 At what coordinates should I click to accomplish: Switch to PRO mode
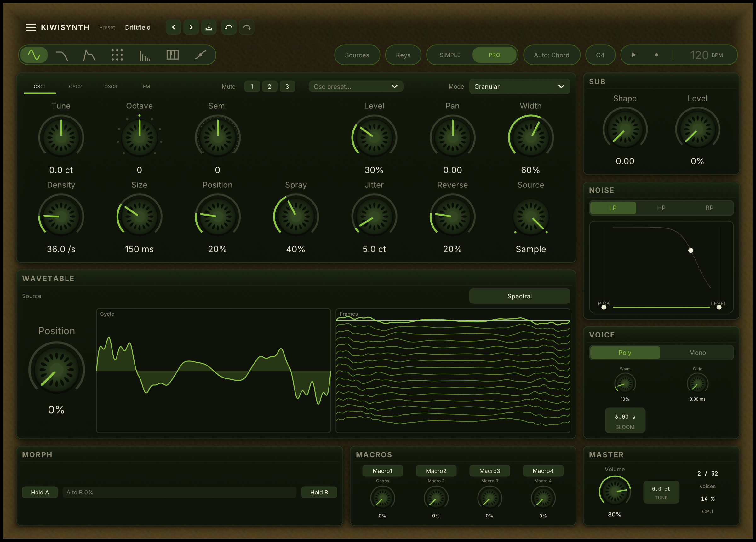click(x=494, y=55)
